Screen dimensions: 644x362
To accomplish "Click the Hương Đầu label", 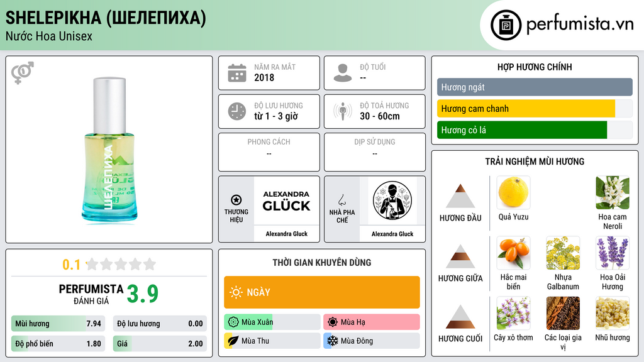I will (460, 218).
